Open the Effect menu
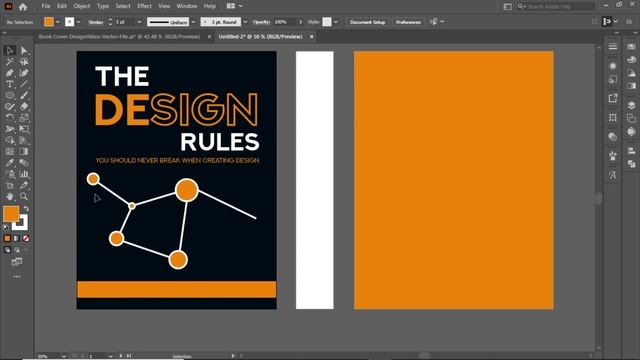 [144, 6]
